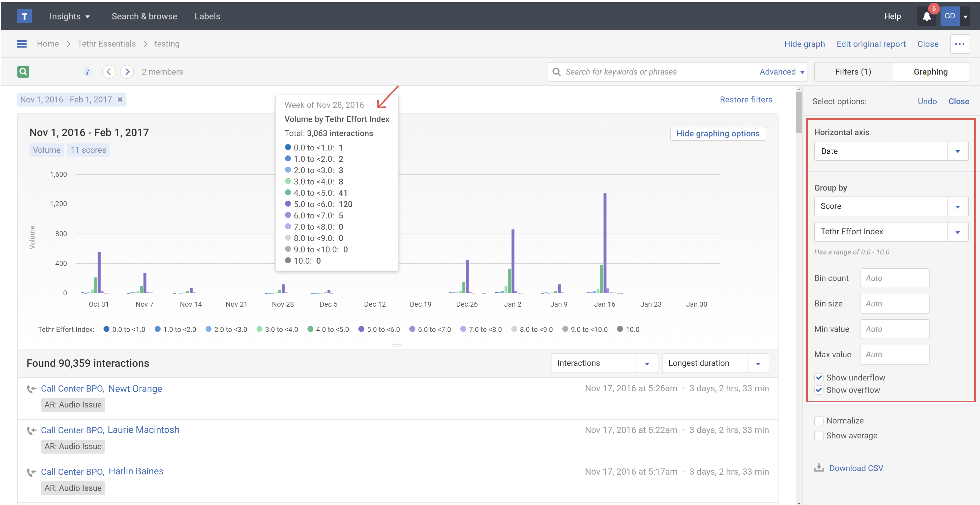Click the green search magnifier icon
The width and height of the screenshot is (980, 505).
pyautogui.click(x=23, y=72)
